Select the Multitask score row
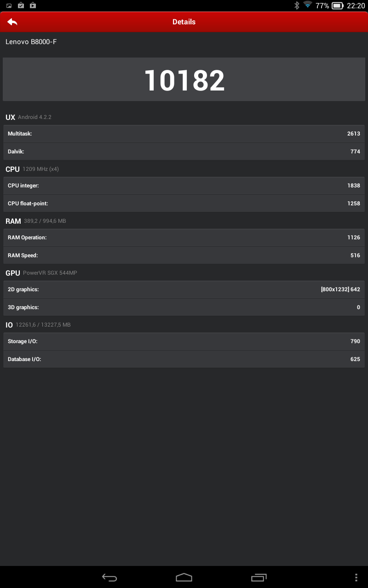 pyautogui.click(x=184, y=134)
